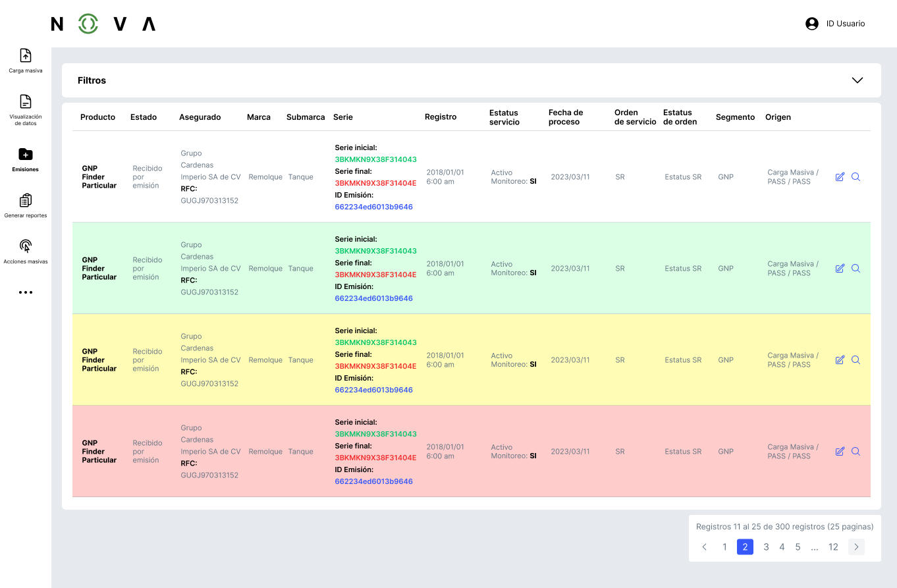This screenshot has width=897, height=588.
Task: View details with magnifier in green row
Action: tap(856, 268)
